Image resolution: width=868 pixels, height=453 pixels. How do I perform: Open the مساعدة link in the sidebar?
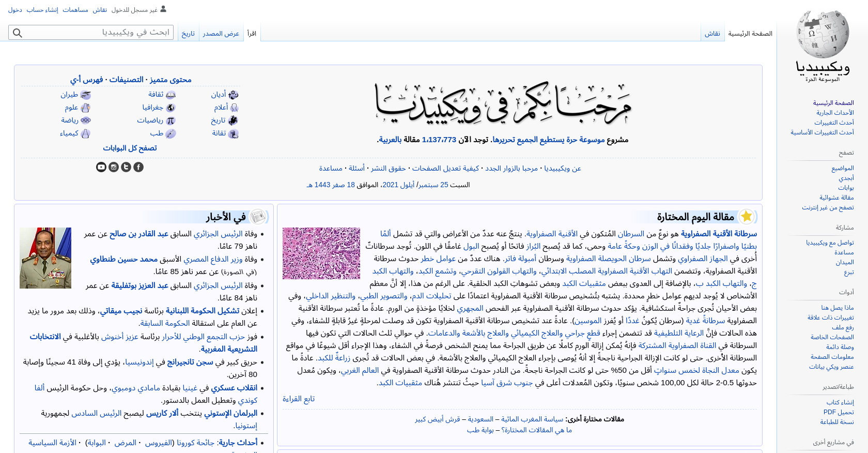844,252
